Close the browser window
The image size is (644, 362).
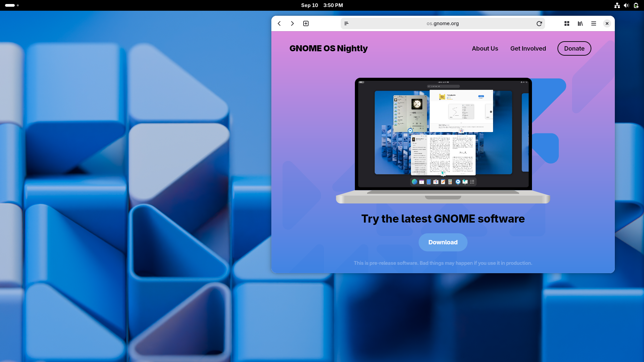coord(607,23)
